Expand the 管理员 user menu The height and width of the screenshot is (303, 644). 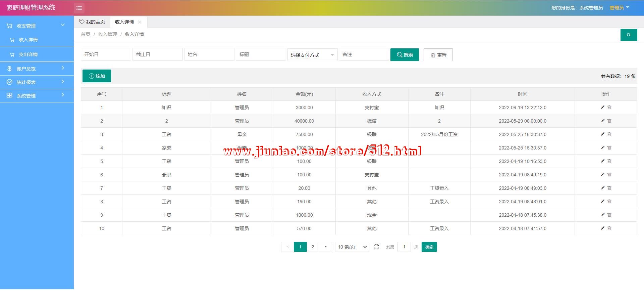tap(619, 8)
